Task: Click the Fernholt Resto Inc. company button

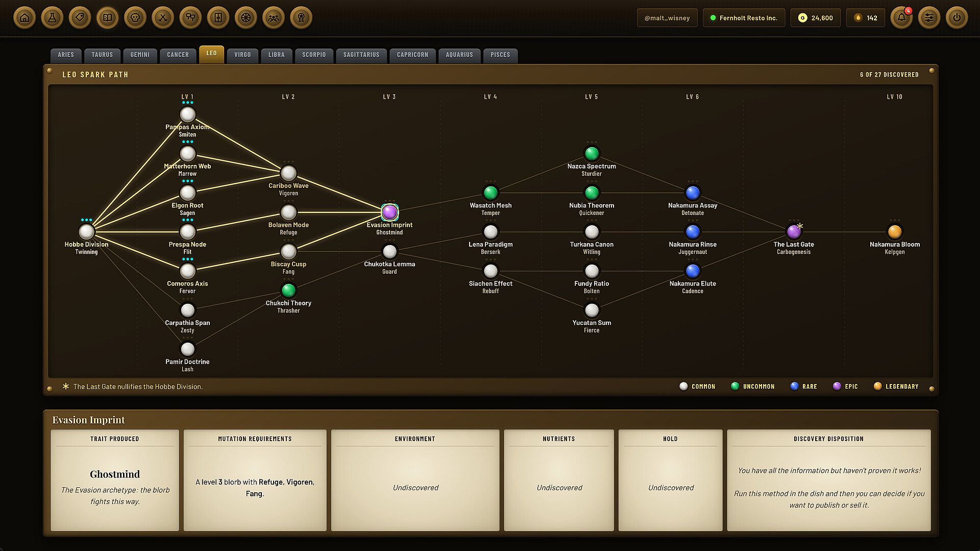Action: 744,18
